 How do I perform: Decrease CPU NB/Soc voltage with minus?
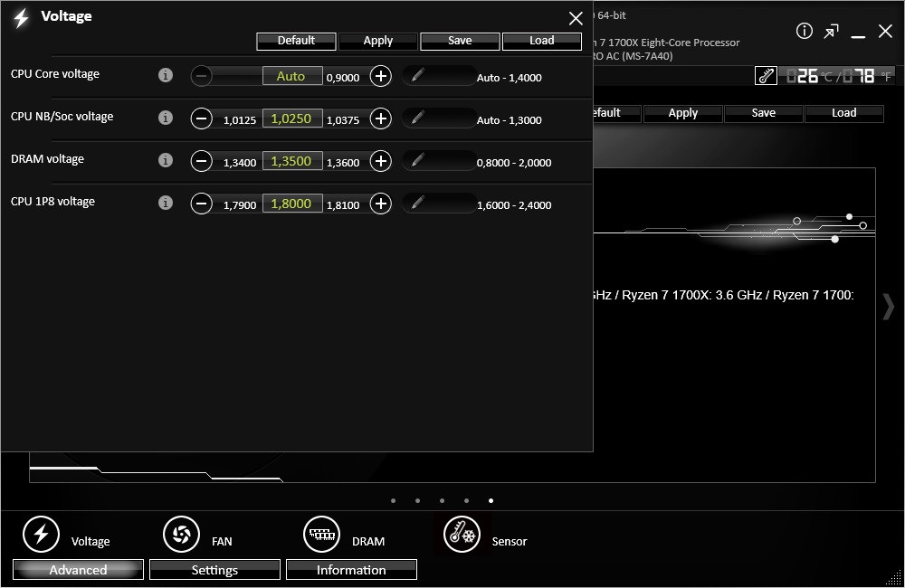point(201,119)
